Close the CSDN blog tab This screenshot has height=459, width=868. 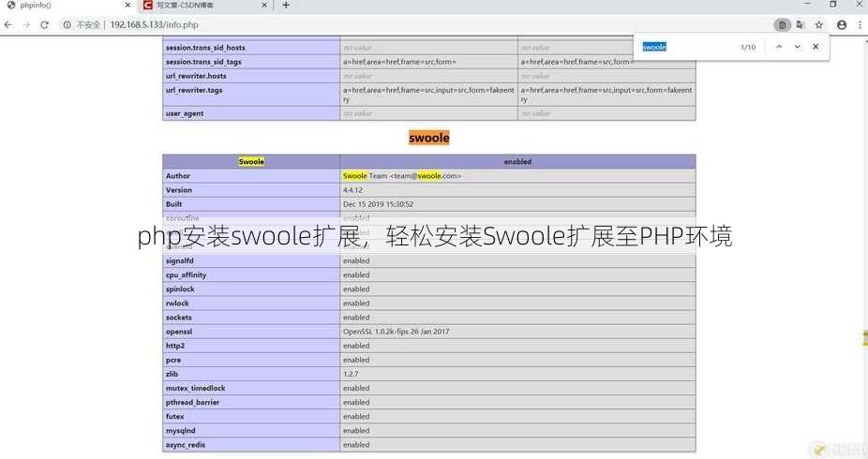click(x=264, y=5)
